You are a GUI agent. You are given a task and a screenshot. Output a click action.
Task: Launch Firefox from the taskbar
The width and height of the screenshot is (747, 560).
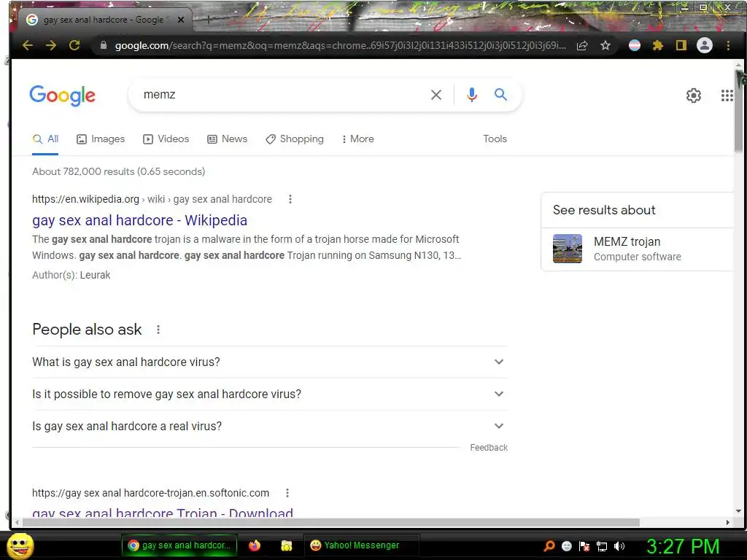255,545
